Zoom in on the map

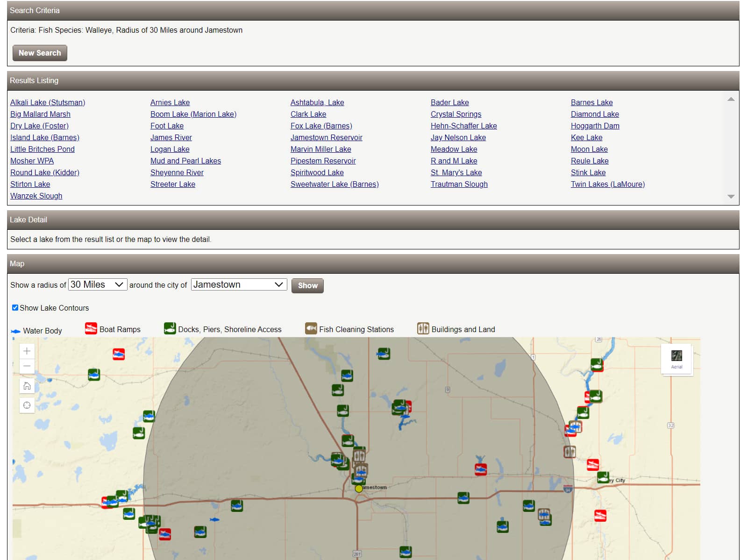point(27,351)
